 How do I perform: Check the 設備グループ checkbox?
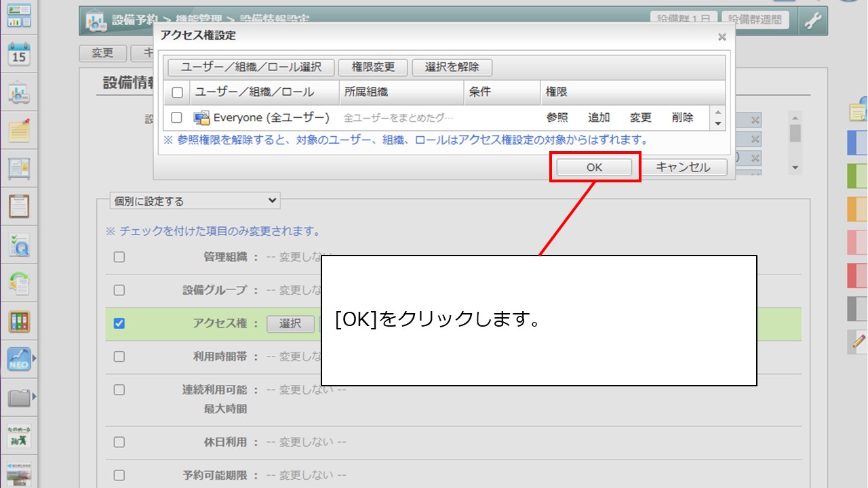point(119,290)
